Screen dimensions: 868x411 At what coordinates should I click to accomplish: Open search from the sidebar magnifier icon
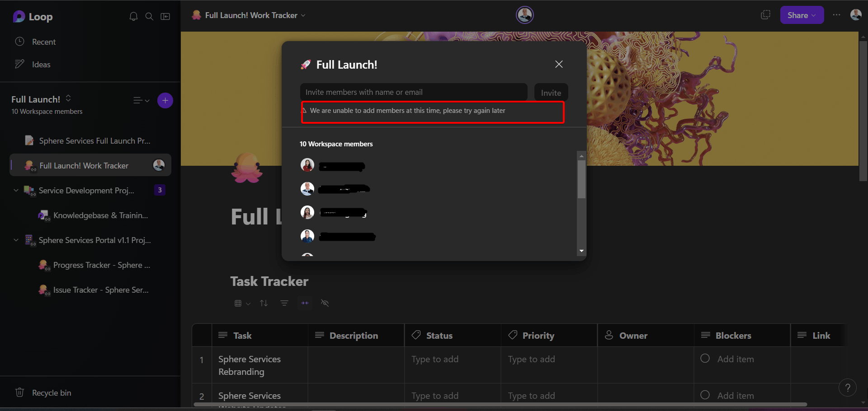coord(149,17)
